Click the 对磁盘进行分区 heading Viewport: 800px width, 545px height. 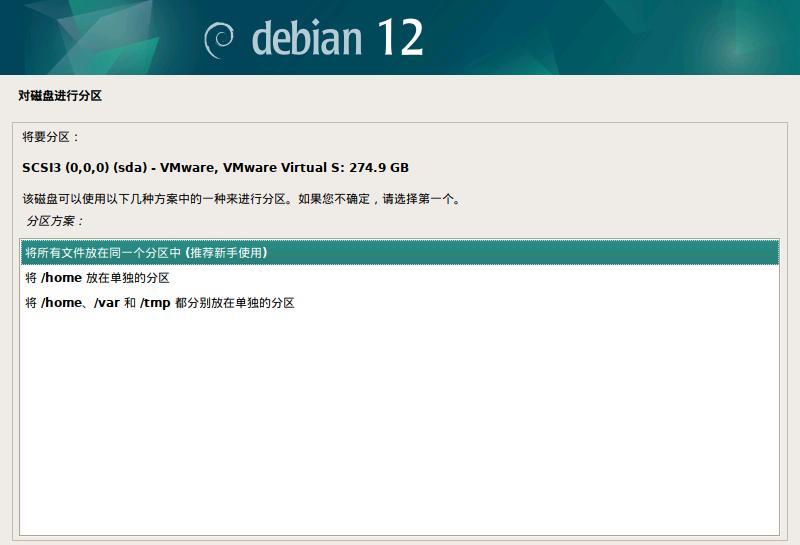coord(60,96)
